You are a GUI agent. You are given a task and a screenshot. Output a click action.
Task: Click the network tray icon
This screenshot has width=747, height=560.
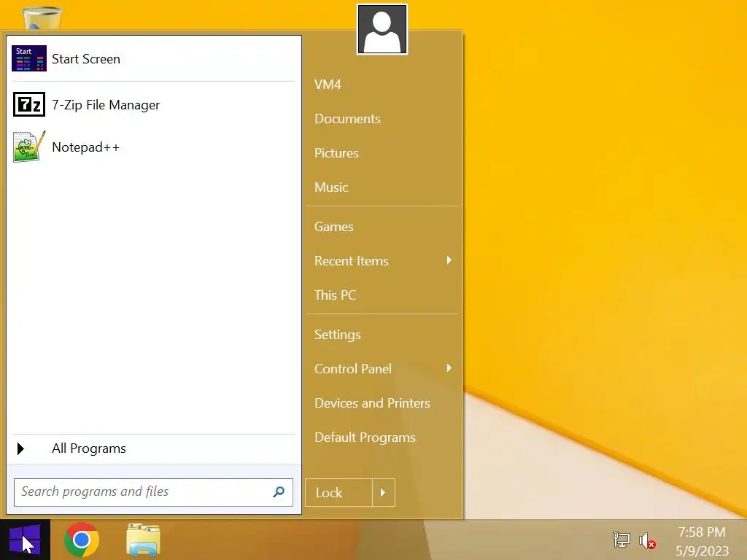(x=622, y=540)
